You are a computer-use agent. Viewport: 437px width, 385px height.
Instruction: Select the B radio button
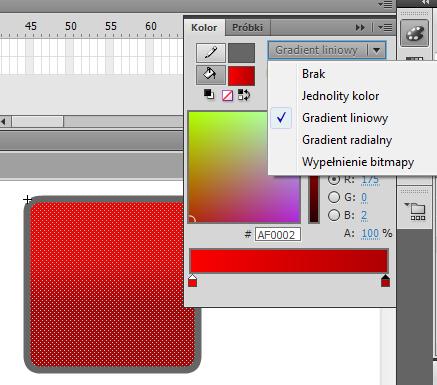coord(334,215)
